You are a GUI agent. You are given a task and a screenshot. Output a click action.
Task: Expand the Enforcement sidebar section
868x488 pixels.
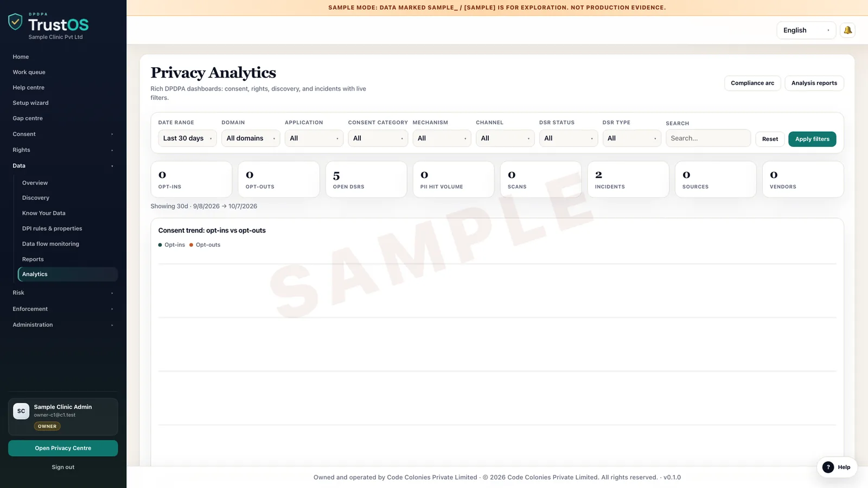point(63,309)
